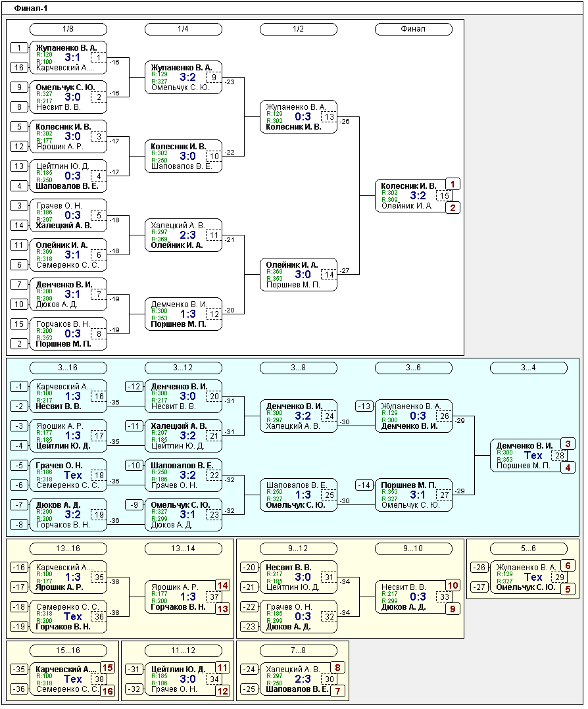The width and height of the screenshot is (588, 709).
Task: Open the 7...8 placement header
Action: coord(298,650)
